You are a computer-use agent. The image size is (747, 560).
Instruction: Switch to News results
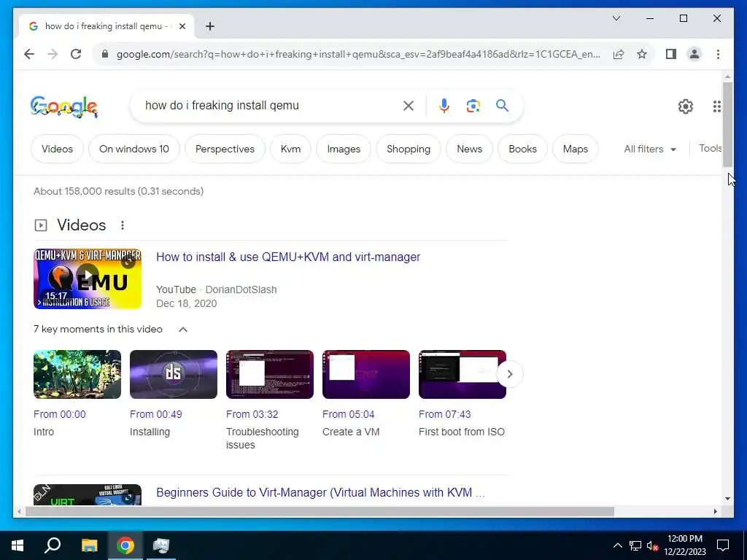pyautogui.click(x=469, y=149)
